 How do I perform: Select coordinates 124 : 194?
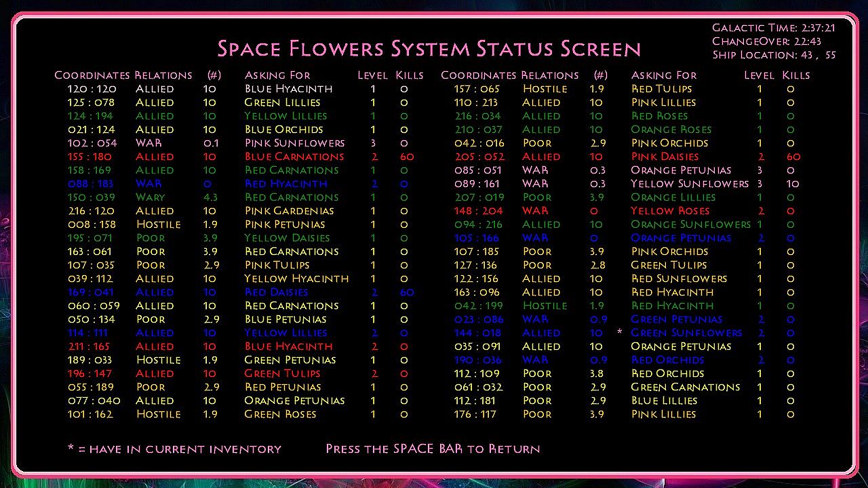pyautogui.click(x=91, y=116)
